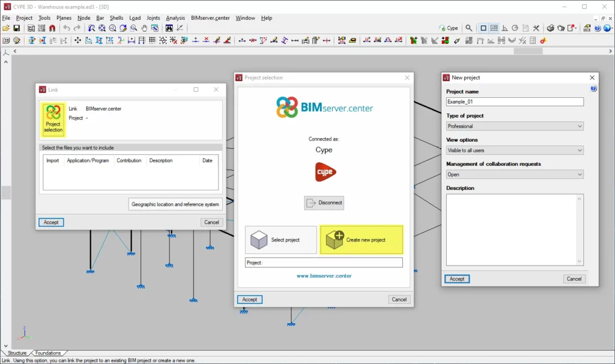Expand the View options dropdown
The image size is (615, 364).
[515, 150]
